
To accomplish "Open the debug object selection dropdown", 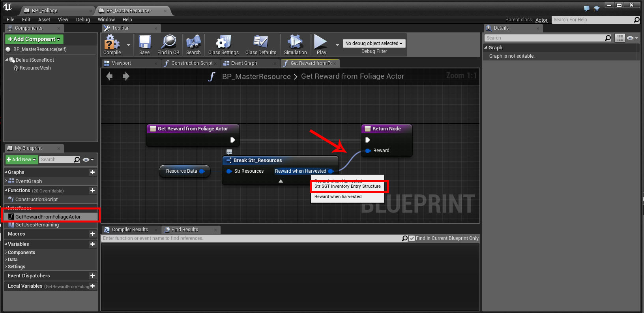I will pos(374,43).
